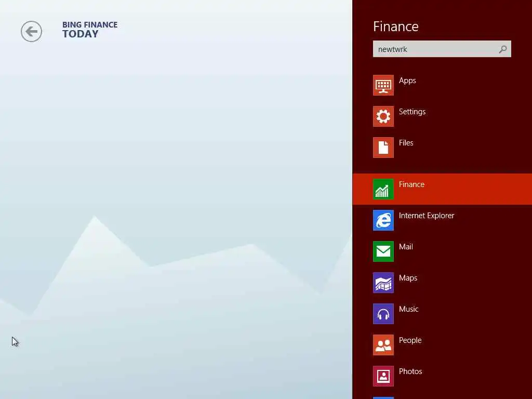Choose the Settings gear icon

[x=383, y=116]
